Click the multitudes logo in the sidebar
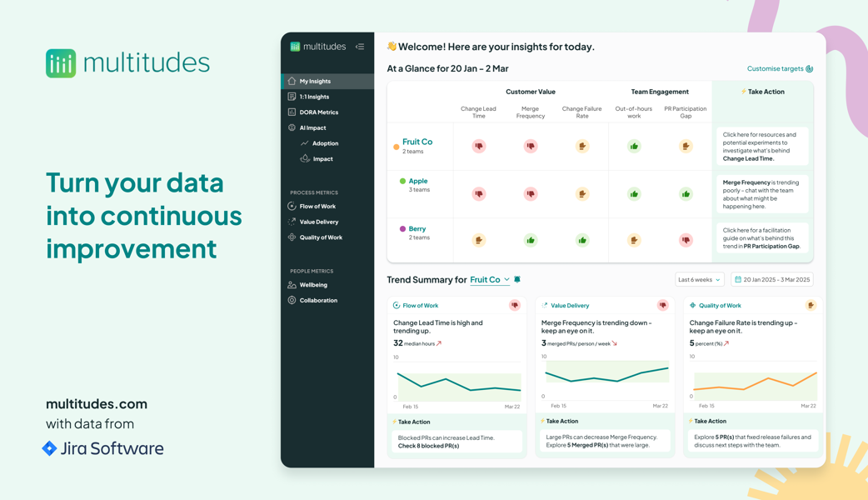 click(317, 47)
